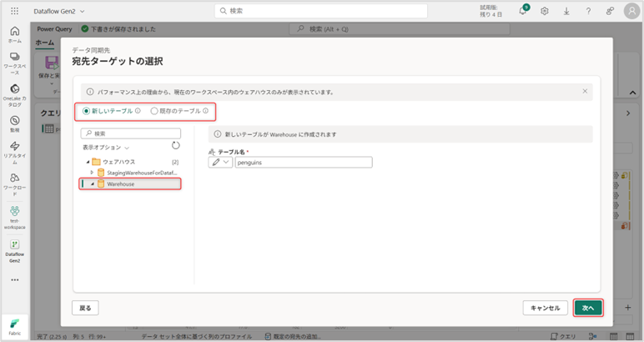Expand the StagingWarehouseForDataflows node
The width and height of the screenshot is (644, 342).
pos(92,173)
